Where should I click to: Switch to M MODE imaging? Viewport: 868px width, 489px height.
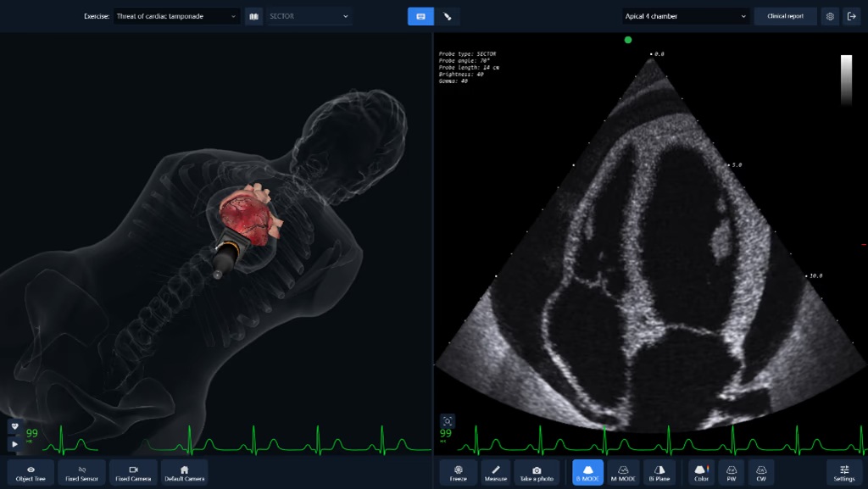623,473
